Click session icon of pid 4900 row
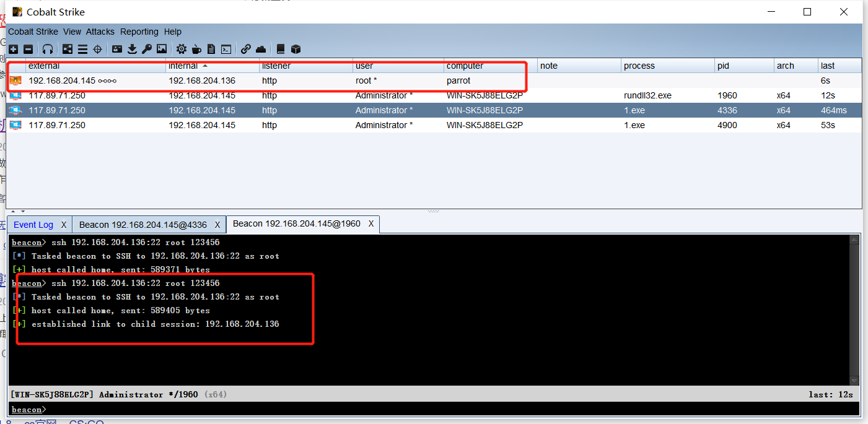868x424 pixels. click(15, 125)
